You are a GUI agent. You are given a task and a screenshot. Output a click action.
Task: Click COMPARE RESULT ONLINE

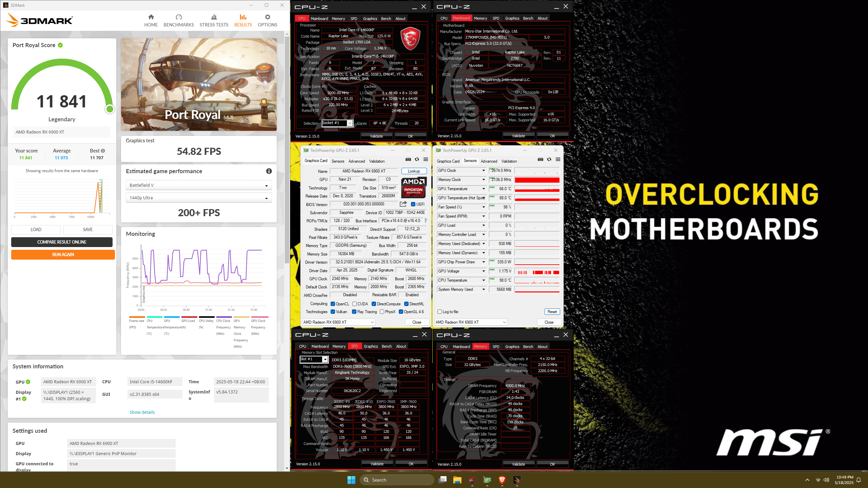click(62, 242)
